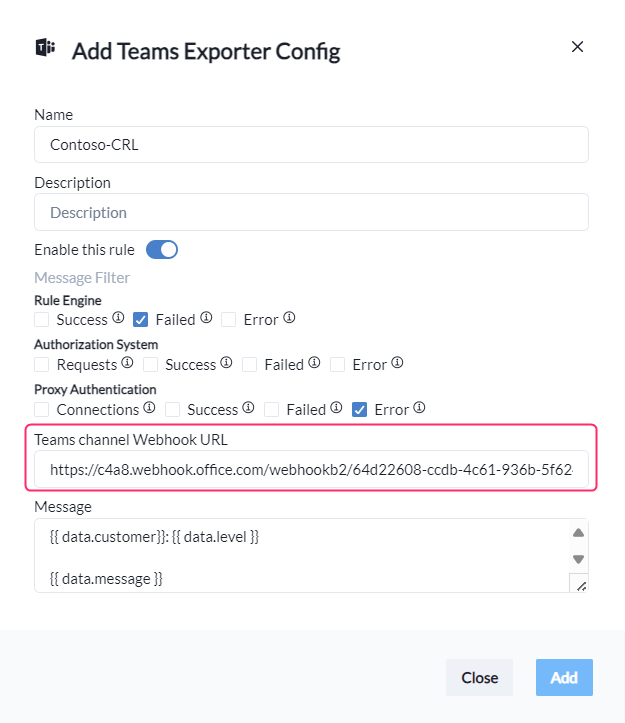Click the Close button in footer
The height and width of the screenshot is (723, 625).
click(x=479, y=677)
